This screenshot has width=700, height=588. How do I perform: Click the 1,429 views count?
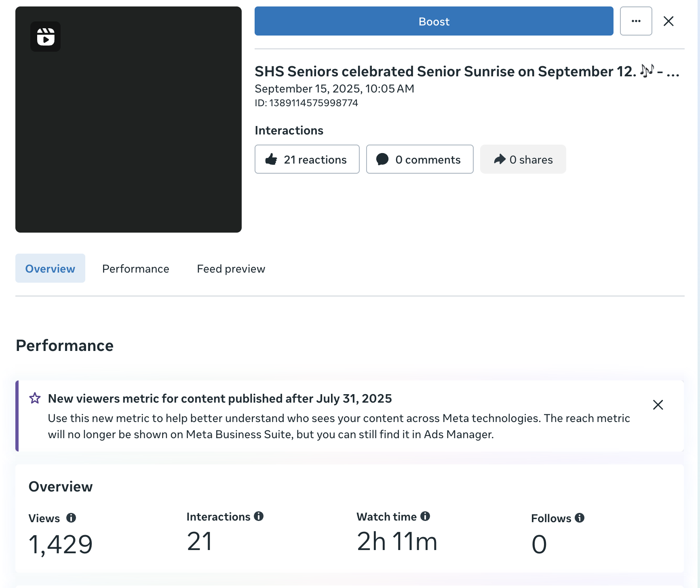click(x=61, y=544)
